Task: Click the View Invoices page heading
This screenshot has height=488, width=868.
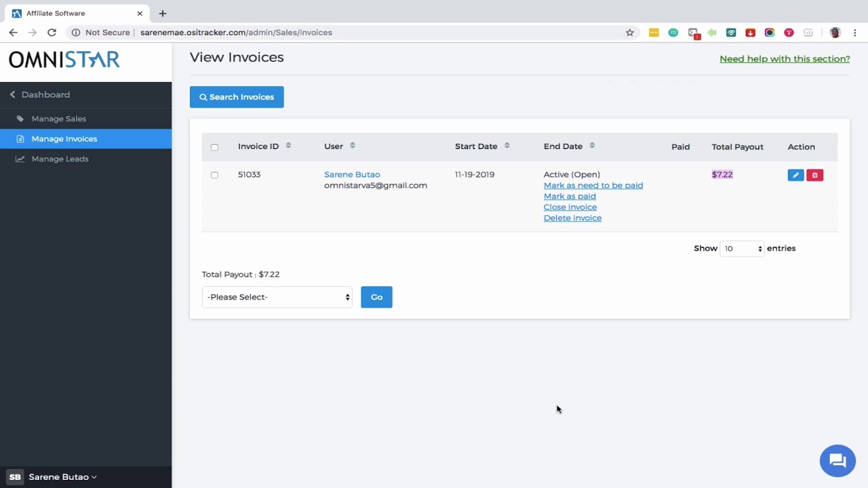Action: (237, 58)
